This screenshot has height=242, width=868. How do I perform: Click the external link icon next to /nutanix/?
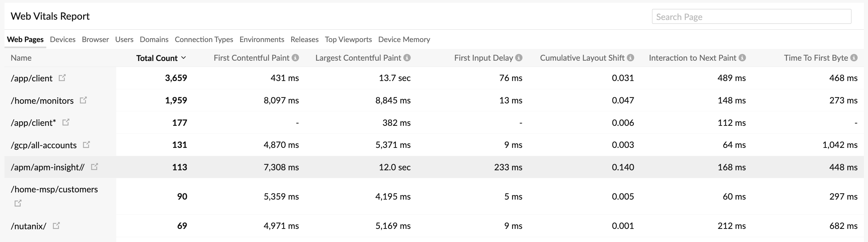point(56,225)
